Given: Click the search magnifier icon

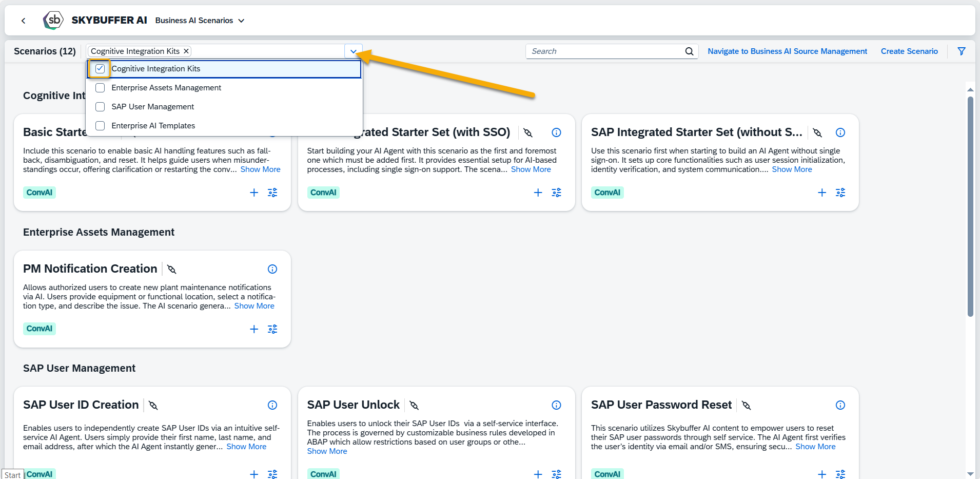Looking at the screenshot, I should [x=690, y=51].
